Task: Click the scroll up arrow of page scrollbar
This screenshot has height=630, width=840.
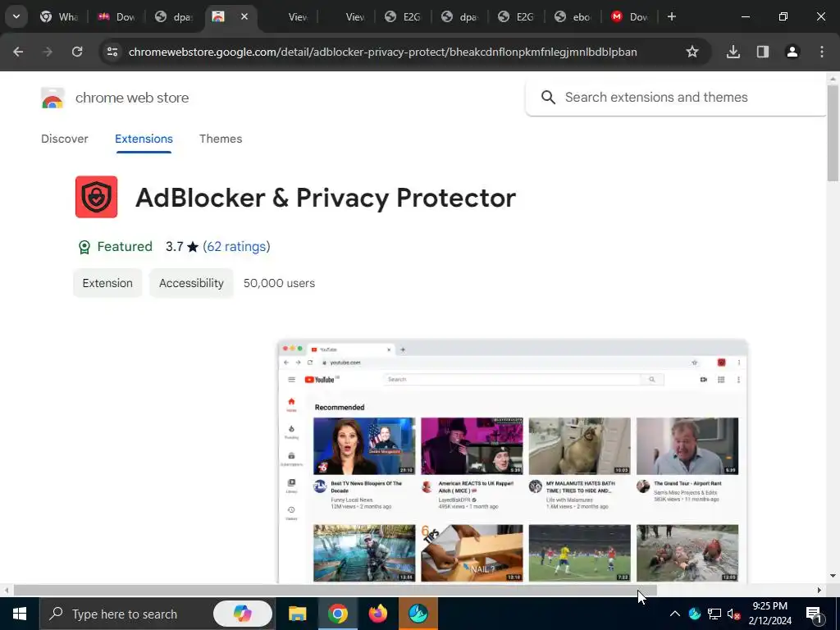Action: click(833, 78)
